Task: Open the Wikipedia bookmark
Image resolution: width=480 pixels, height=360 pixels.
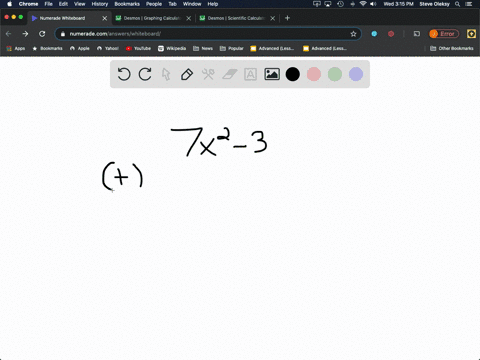Action: (x=172, y=48)
